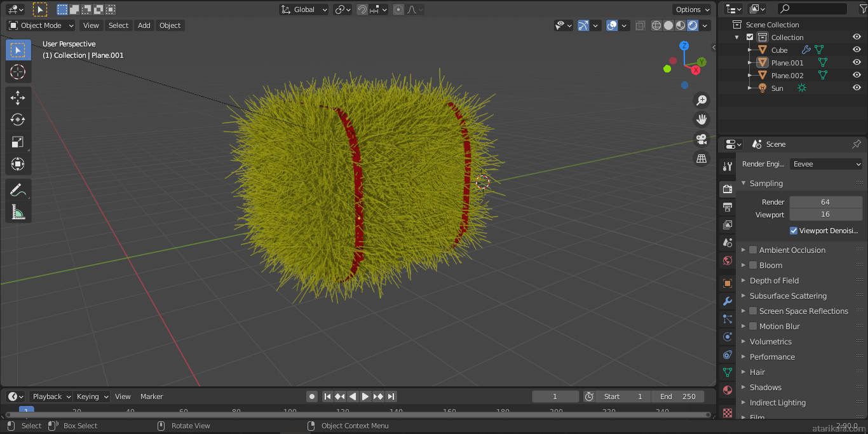Hide Sun in outliner
The width and height of the screenshot is (868, 434).
coord(857,88)
